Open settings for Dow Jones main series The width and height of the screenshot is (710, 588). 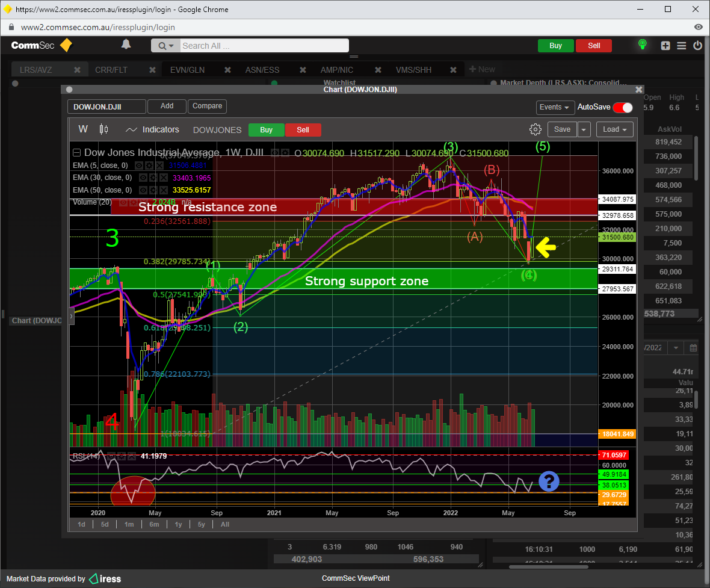point(285,153)
